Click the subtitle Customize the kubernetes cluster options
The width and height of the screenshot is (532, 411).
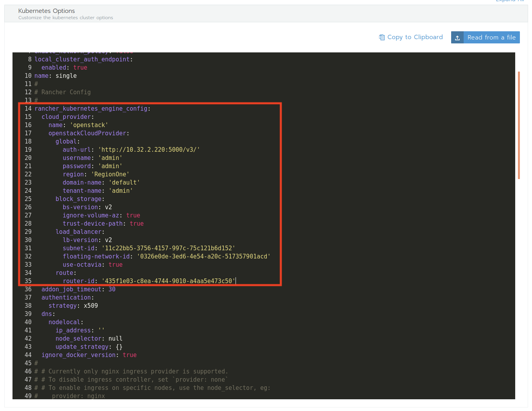66,18
